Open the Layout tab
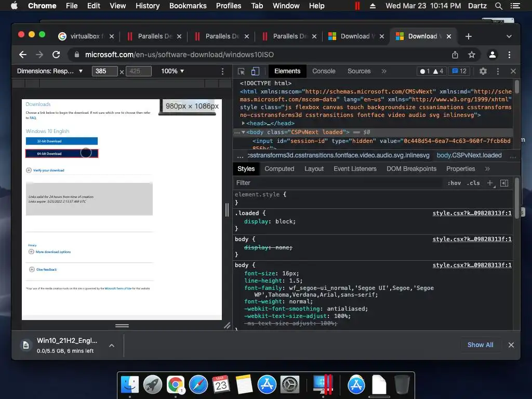This screenshot has width=532, height=399. (x=314, y=169)
